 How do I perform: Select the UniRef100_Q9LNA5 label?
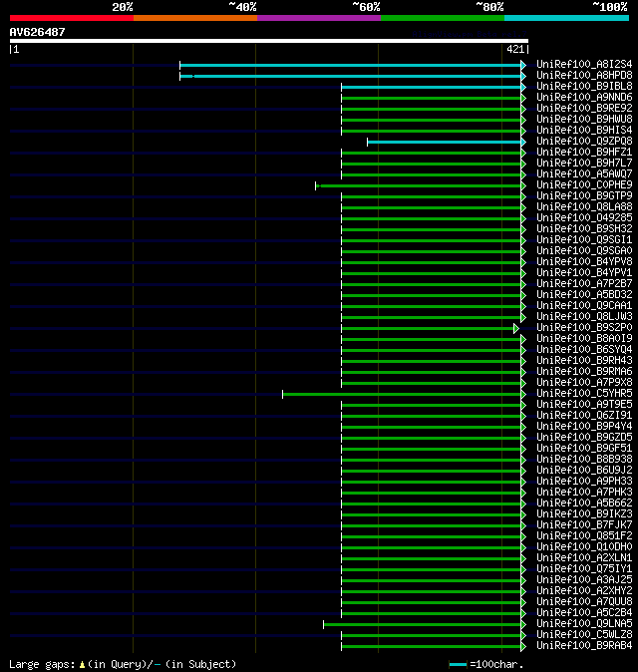[584, 623]
